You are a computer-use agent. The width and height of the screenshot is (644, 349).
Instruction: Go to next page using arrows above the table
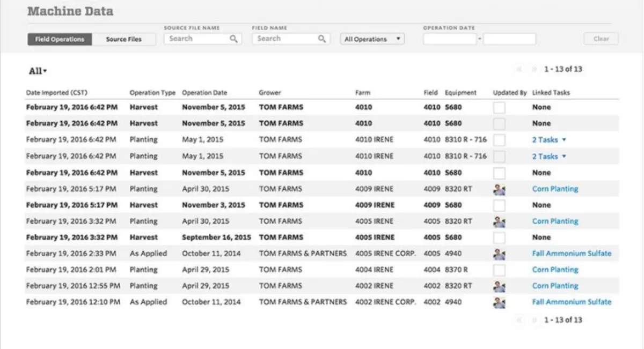[534, 69]
